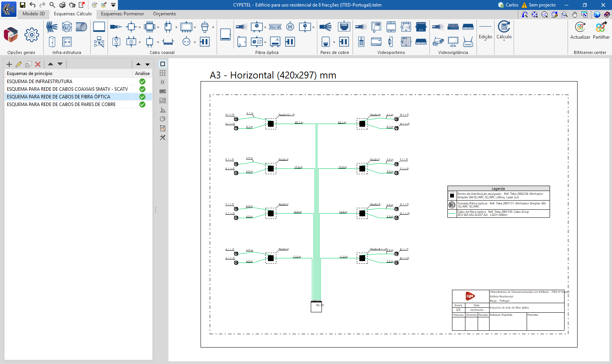Image resolution: width=612 pixels, height=364 pixels.
Task: Open the Orçamento tab
Action: [165, 14]
